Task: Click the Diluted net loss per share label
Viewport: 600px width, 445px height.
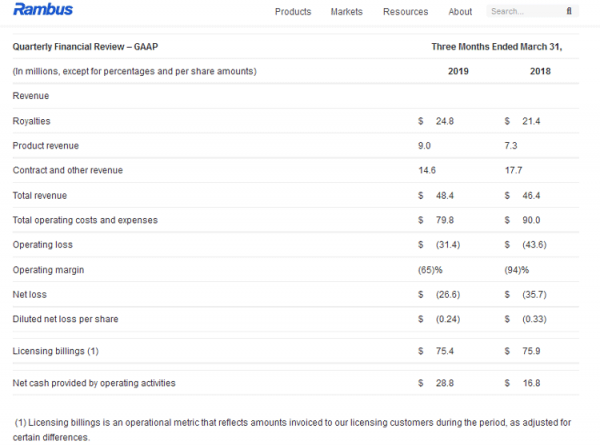Action: [67, 319]
